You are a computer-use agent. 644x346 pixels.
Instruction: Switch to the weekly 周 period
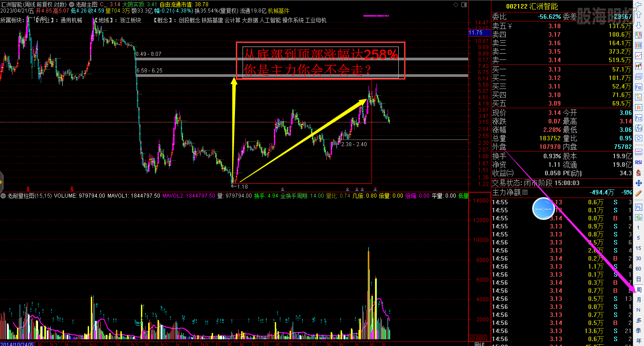coord(639,290)
